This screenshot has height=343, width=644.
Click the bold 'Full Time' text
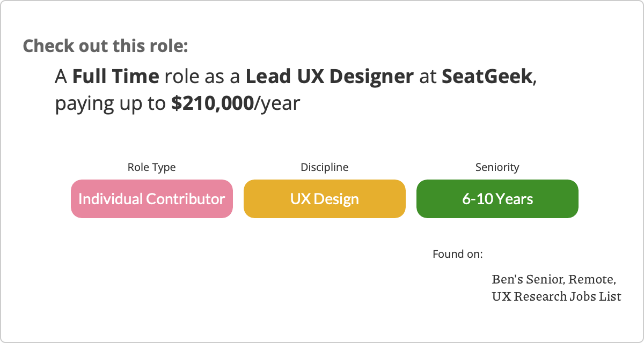115,77
